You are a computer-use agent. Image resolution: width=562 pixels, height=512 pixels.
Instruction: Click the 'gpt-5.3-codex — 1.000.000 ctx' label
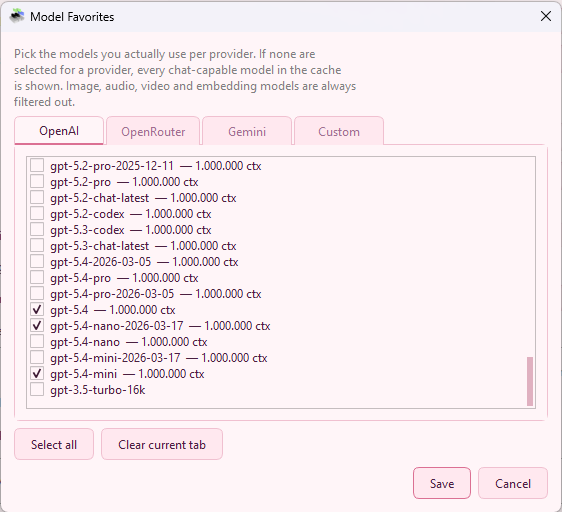(x=130, y=230)
